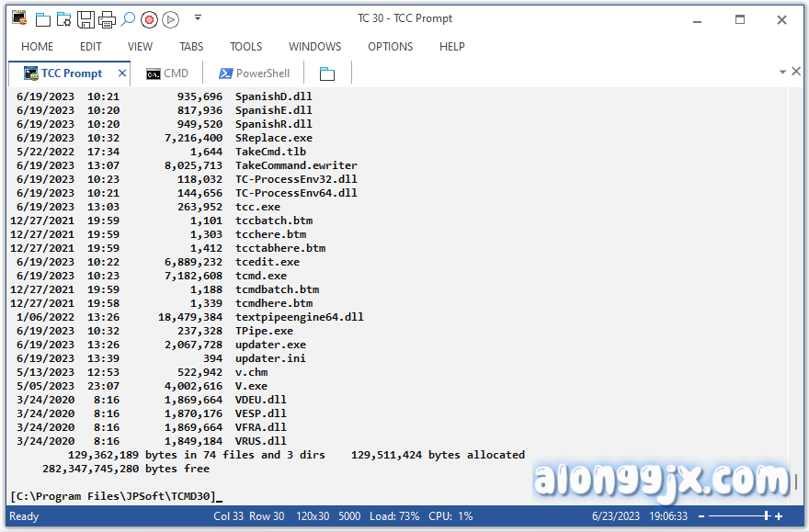Expand the quick access toolbar customize arrow
The height and width of the screenshot is (532, 809).
(x=198, y=18)
